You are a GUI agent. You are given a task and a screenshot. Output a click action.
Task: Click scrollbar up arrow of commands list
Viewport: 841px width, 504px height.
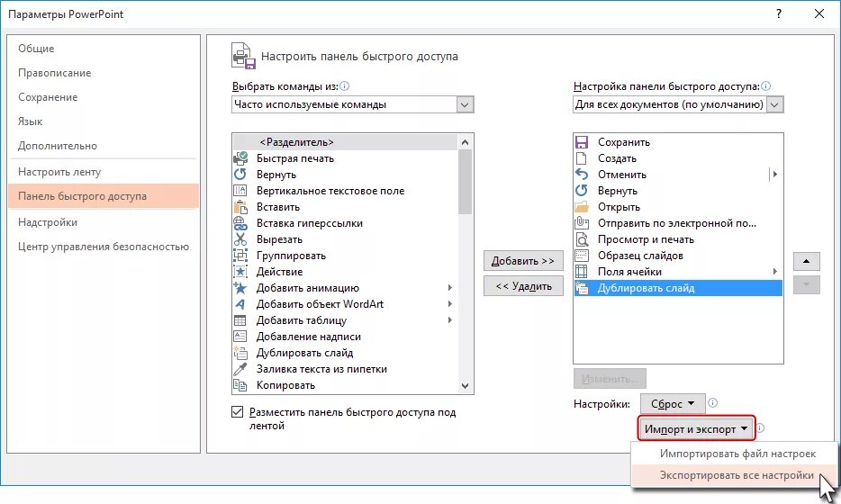(x=465, y=142)
